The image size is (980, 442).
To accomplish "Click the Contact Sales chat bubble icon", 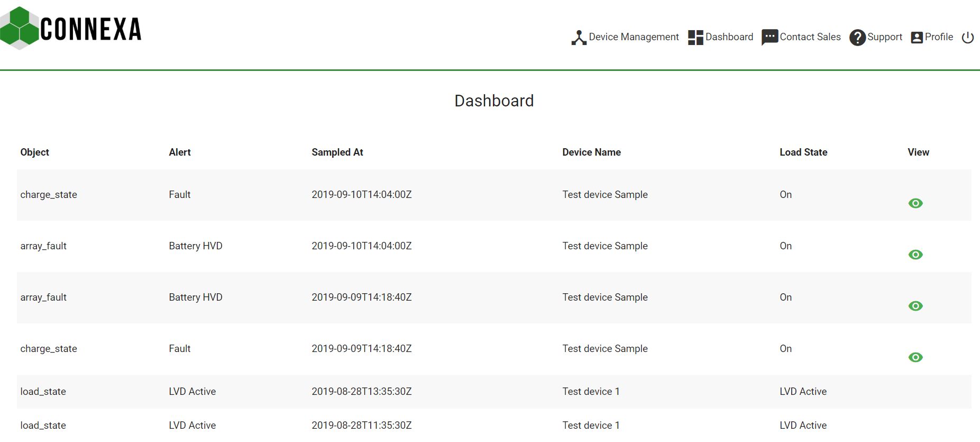I will coord(770,37).
